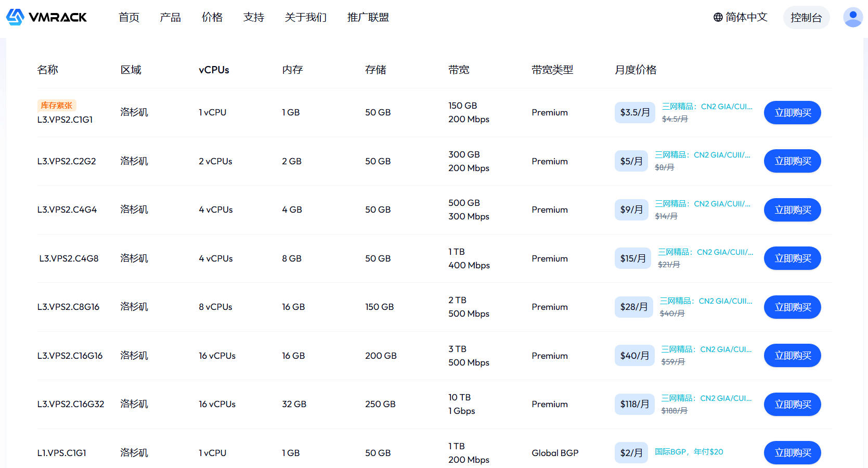Image resolution: width=868 pixels, height=468 pixels.
Task: Open the user avatar profile icon
Action: tap(853, 17)
